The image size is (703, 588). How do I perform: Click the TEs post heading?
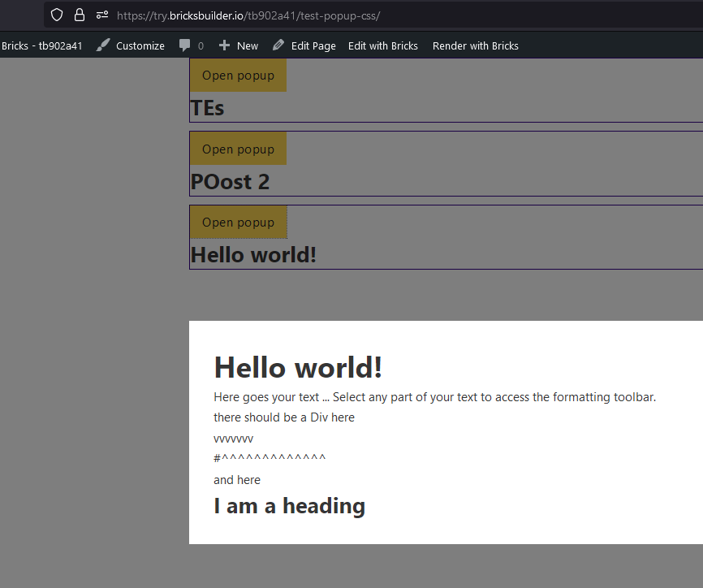(207, 108)
